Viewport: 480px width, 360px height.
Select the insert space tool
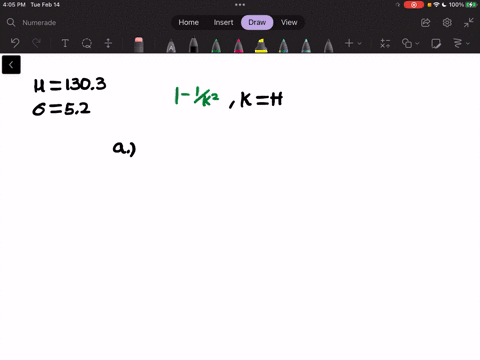click(x=108, y=43)
